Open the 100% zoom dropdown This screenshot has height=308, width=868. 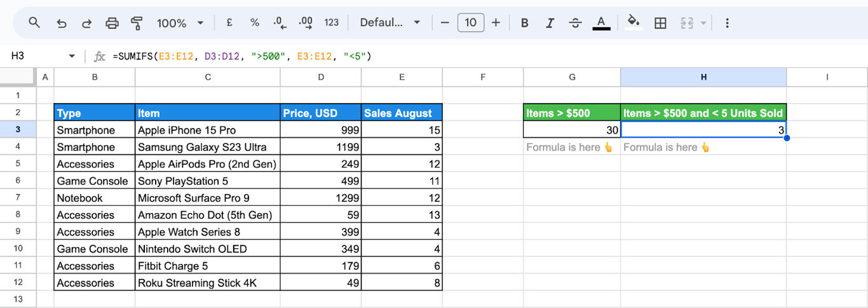pyautogui.click(x=180, y=23)
